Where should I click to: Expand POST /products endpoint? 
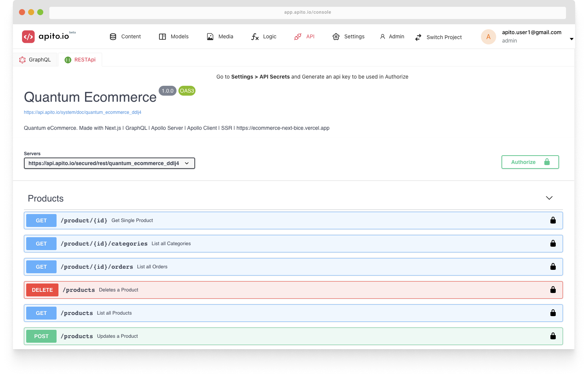[x=293, y=336]
